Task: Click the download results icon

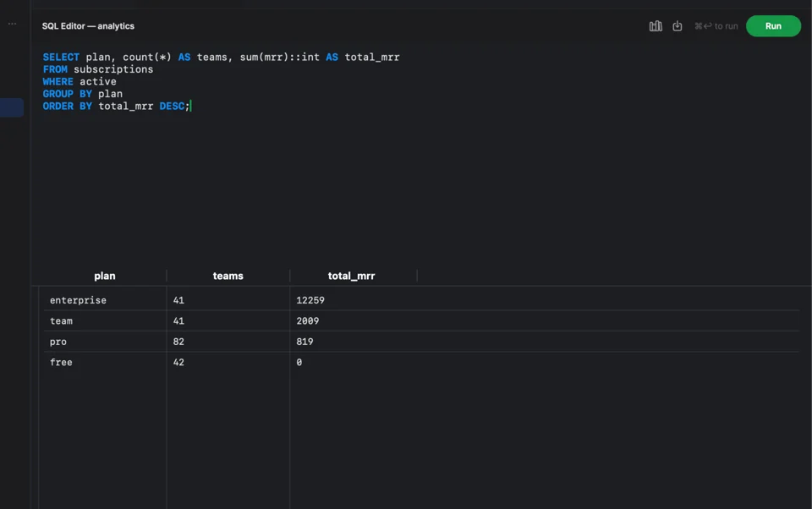Action: pos(677,26)
